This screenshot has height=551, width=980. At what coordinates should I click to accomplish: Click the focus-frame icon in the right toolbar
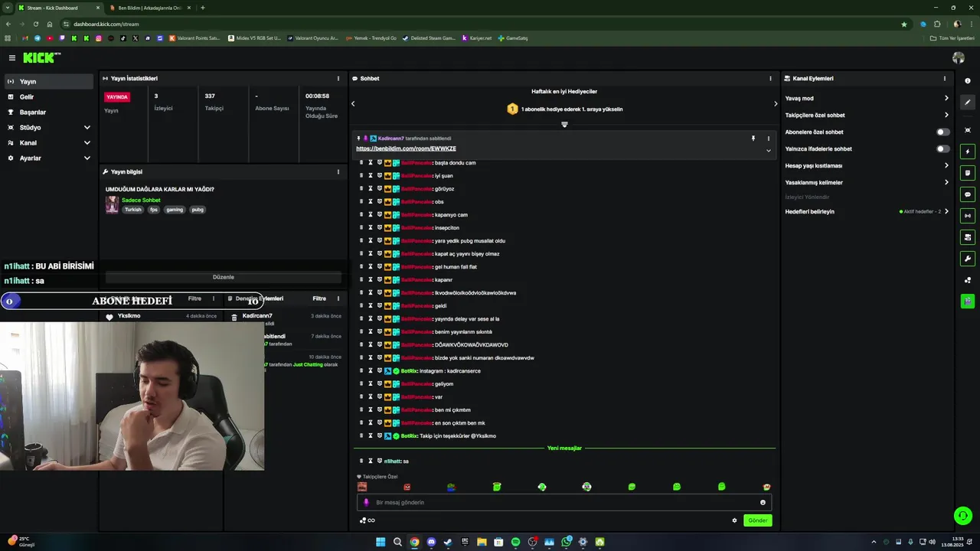[968, 130]
